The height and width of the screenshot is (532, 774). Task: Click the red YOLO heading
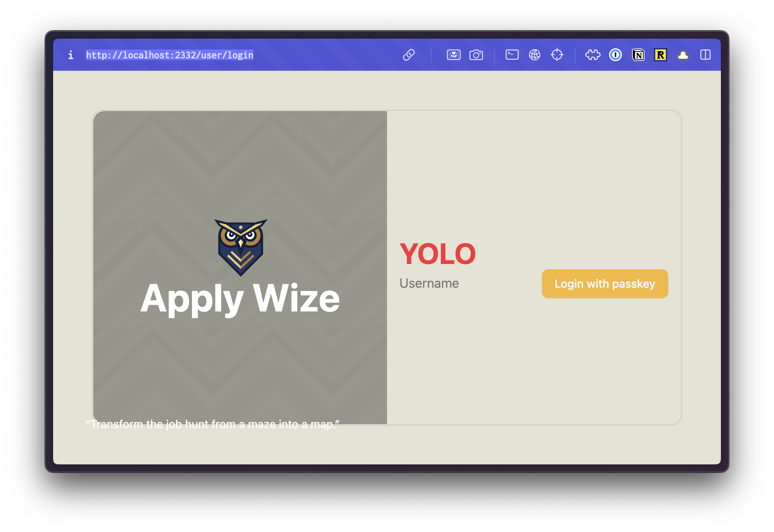click(438, 254)
